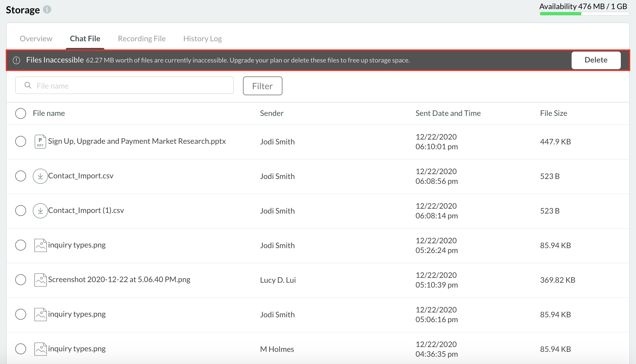Viewport: 636px width, 364px height.
Task: Select the Sign Up, Upgrade and Payment pptx row checkbox
Action: [21, 141]
